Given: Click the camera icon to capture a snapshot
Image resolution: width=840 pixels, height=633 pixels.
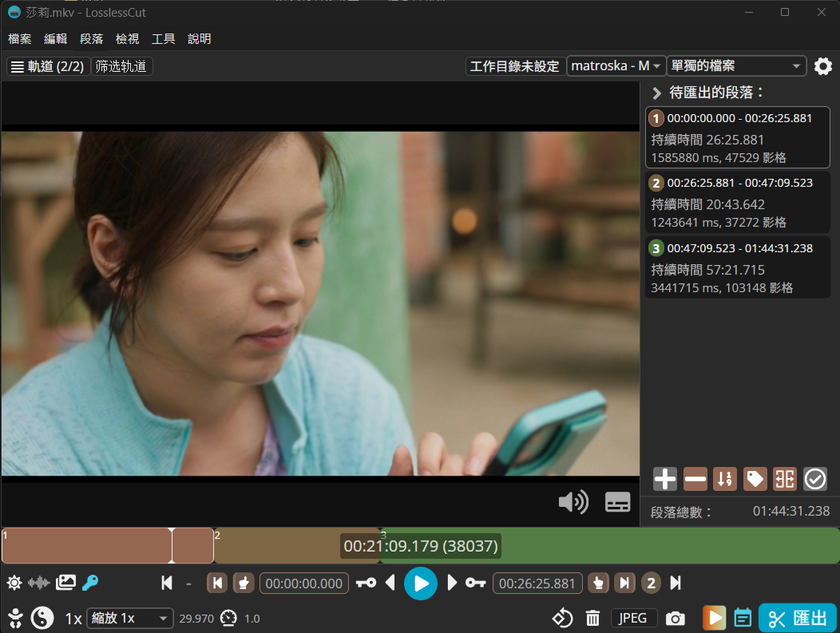Looking at the screenshot, I should pos(676,619).
